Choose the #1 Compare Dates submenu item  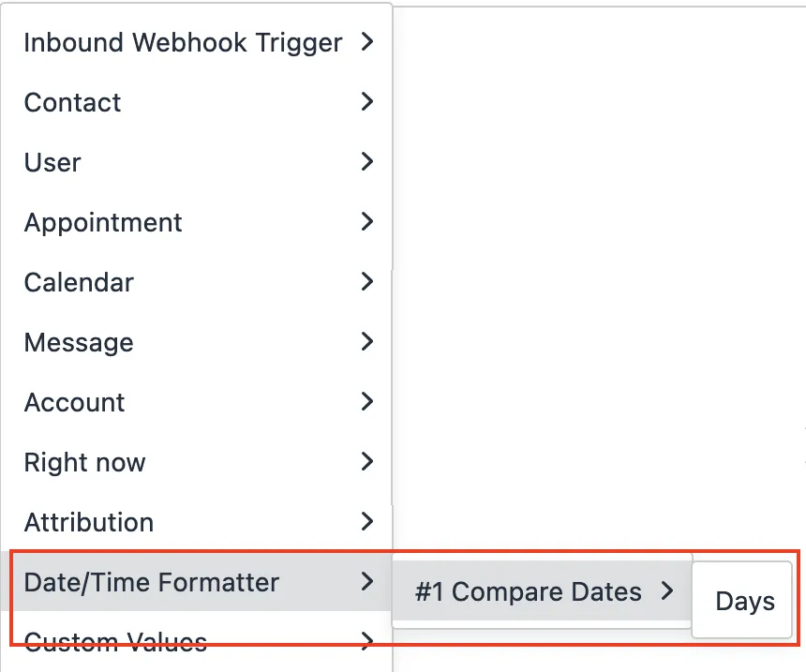tap(528, 592)
